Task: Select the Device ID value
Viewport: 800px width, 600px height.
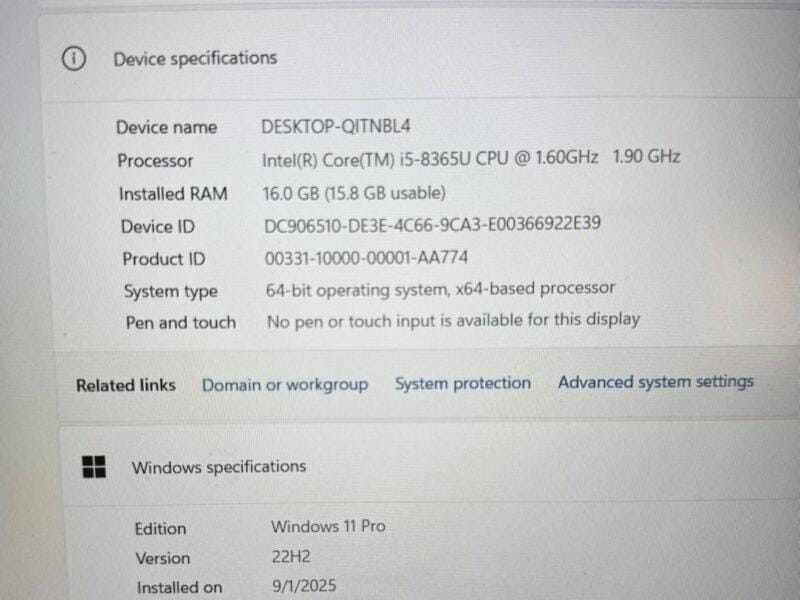Action: click(x=432, y=224)
